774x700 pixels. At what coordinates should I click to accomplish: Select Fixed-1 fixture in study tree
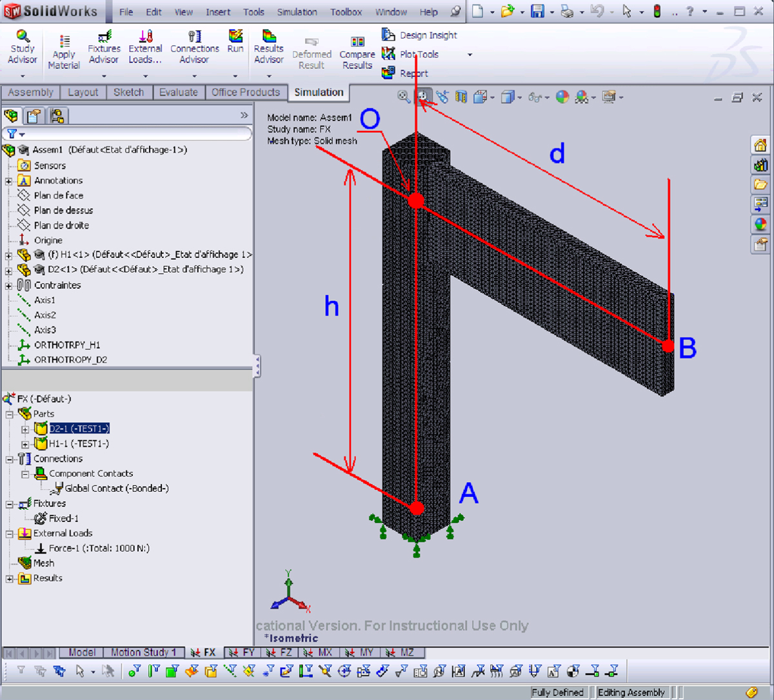tap(56, 518)
